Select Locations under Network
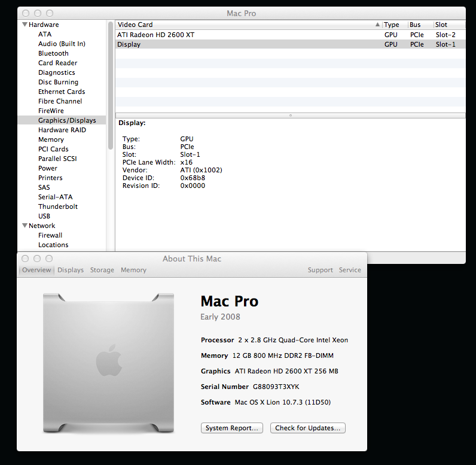This screenshot has height=465, width=476. [53, 245]
